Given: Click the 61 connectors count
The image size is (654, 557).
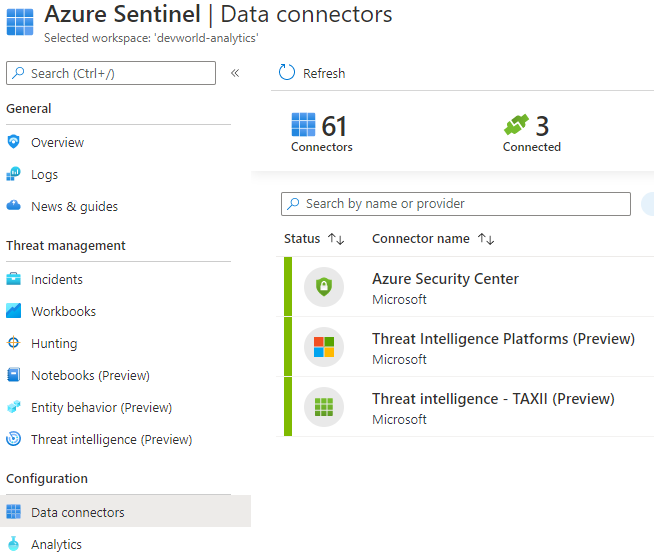Looking at the screenshot, I should [x=334, y=126].
